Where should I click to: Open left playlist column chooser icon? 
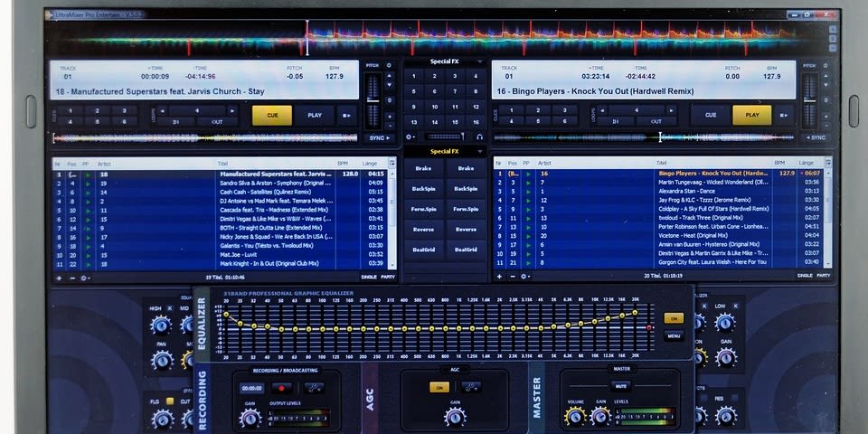[392, 164]
